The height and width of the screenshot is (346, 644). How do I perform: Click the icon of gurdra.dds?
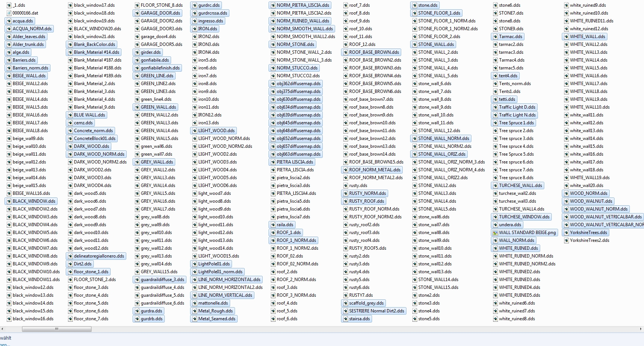tap(137, 311)
